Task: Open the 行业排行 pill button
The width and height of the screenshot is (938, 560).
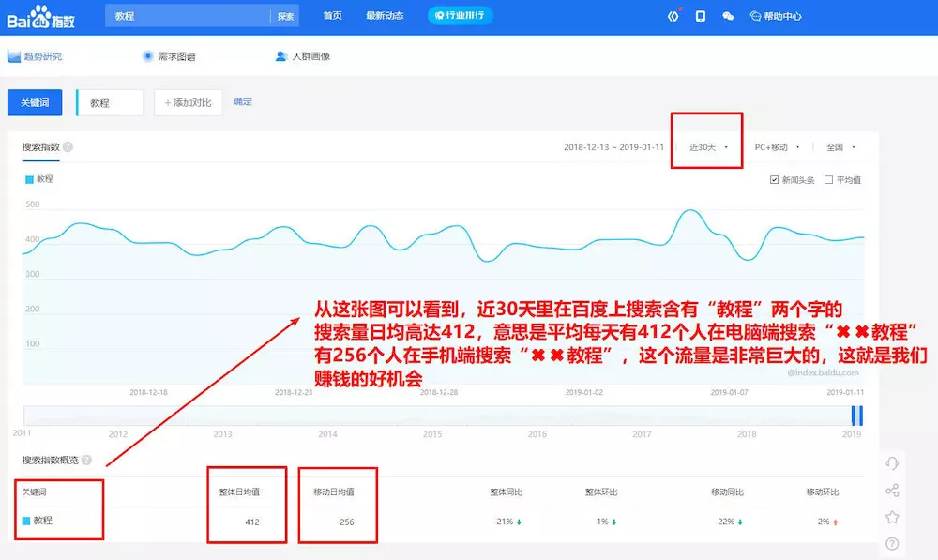Action: [x=460, y=16]
